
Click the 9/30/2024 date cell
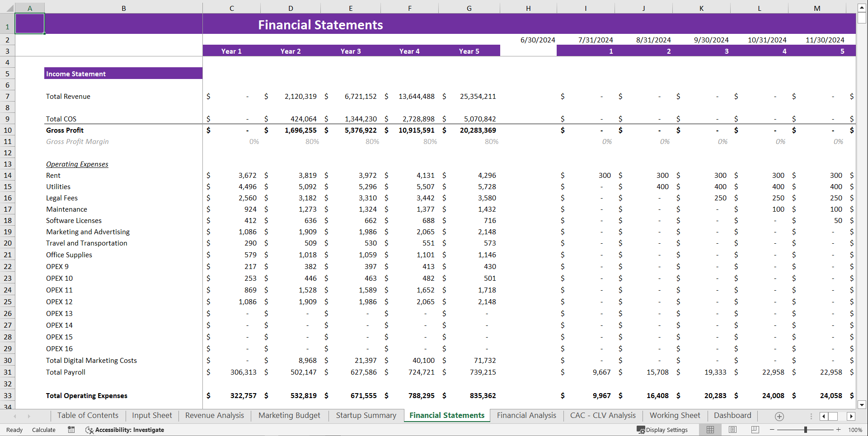[711, 40]
